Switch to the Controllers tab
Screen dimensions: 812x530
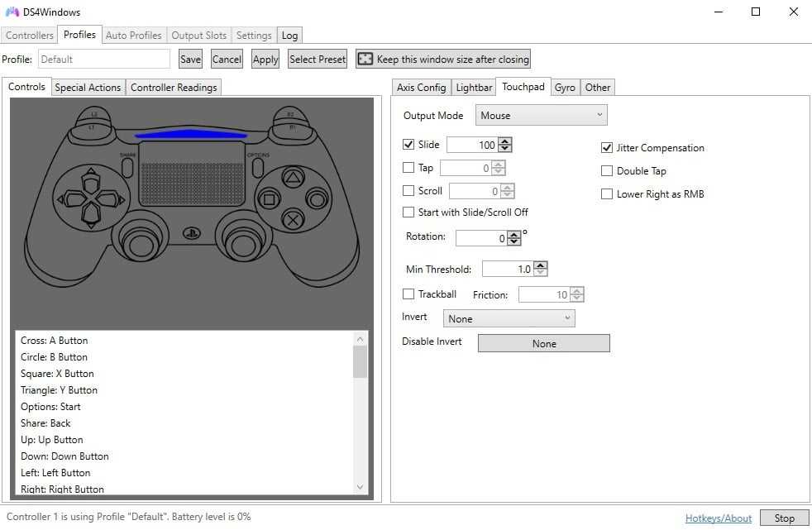(x=30, y=36)
